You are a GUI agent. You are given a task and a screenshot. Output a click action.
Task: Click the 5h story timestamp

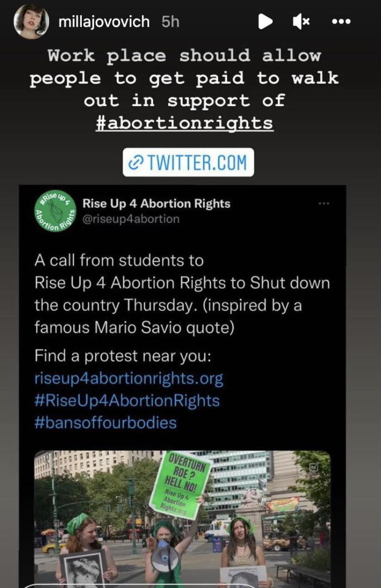(170, 22)
